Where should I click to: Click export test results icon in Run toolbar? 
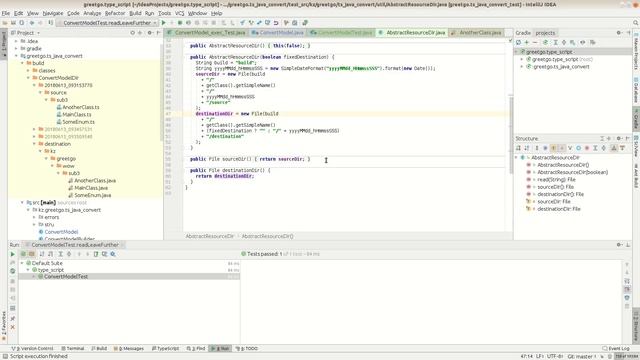[96, 254]
